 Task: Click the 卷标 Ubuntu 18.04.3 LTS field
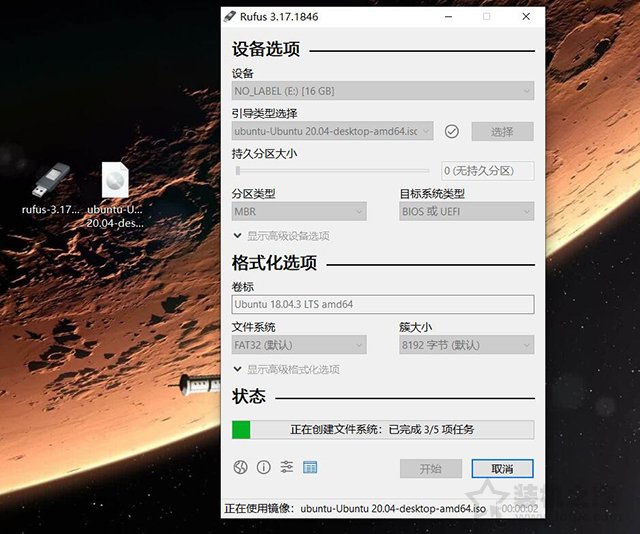383,305
